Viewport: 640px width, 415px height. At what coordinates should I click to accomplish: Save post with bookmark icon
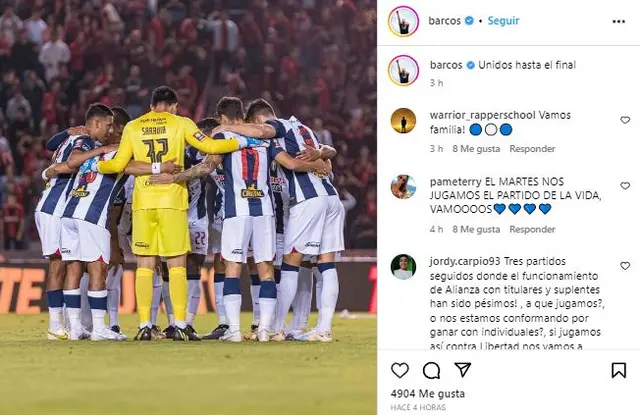[618, 370]
